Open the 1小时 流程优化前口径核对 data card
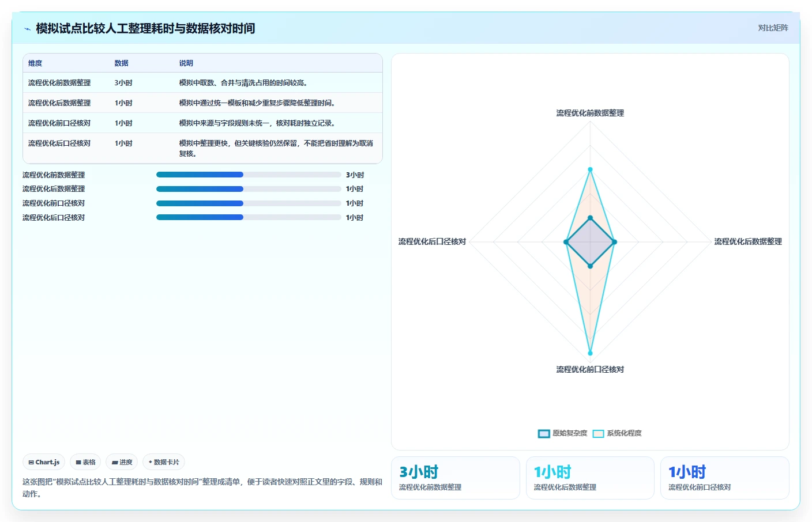Image resolution: width=812 pixels, height=522 pixels. tap(725, 478)
